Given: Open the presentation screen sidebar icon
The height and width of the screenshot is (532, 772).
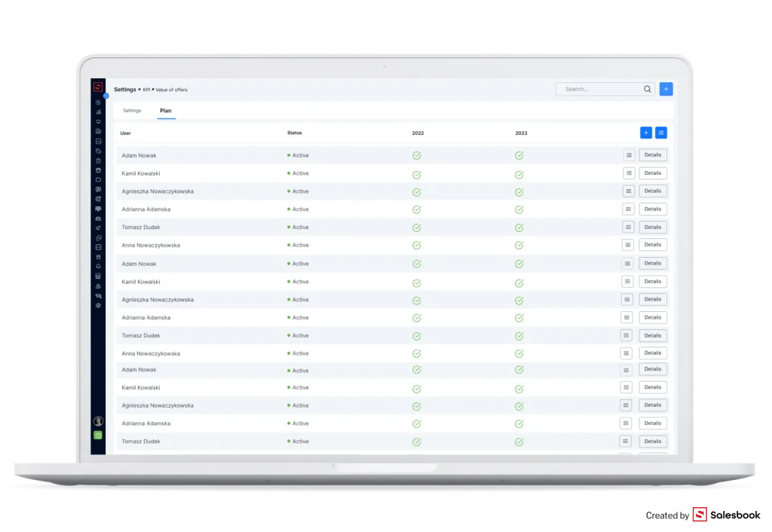Looking at the screenshot, I should pos(98,121).
